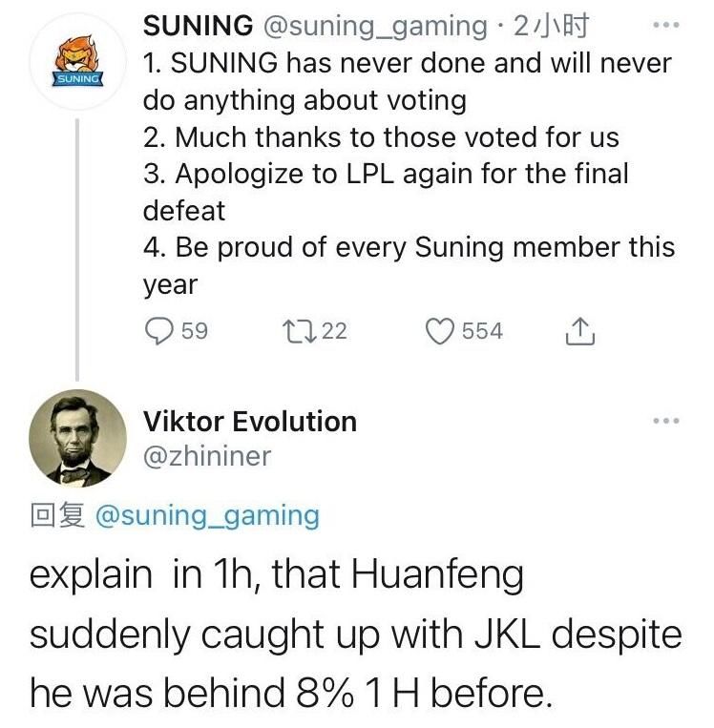Open more options on SUNING's tweet

(665, 24)
